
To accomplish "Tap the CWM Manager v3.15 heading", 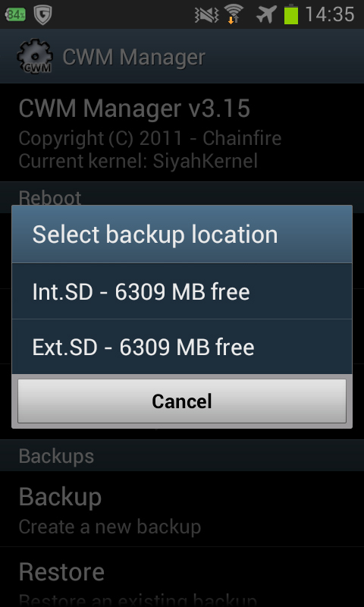I will pyautogui.click(x=134, y=108).
